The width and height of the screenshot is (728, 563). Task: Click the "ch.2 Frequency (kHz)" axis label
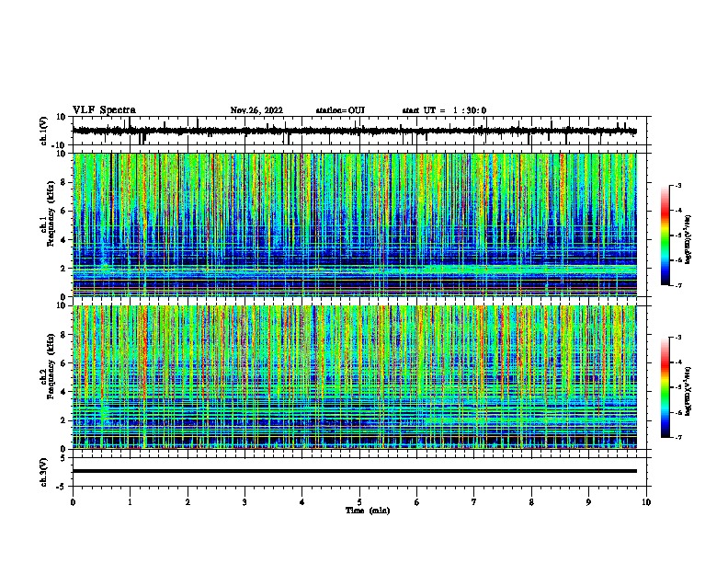pos(48,366)
